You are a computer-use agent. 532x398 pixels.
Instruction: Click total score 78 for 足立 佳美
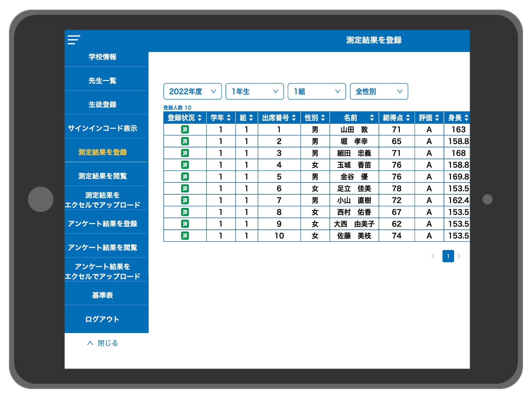[x=397, y=189]
